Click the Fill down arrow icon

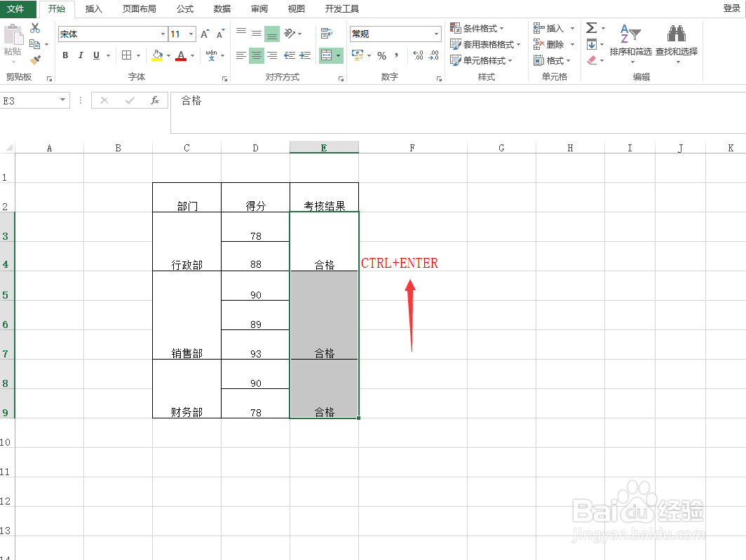click(x=591, y=45)
